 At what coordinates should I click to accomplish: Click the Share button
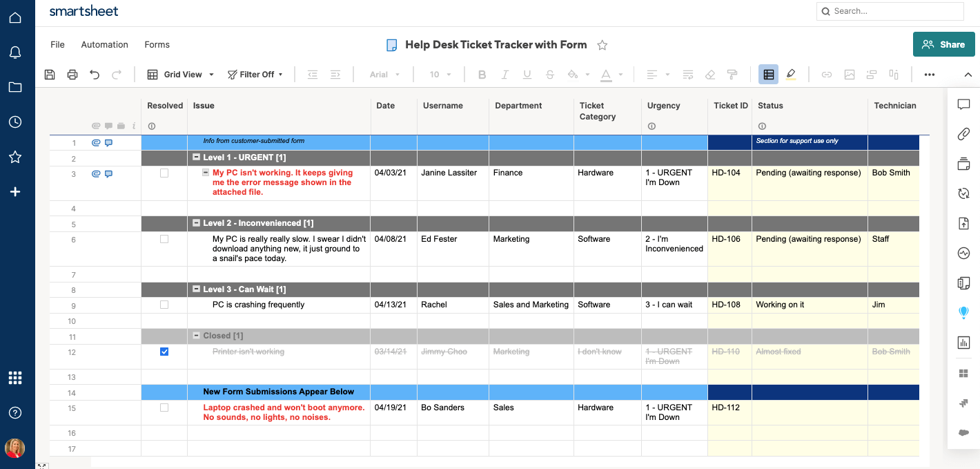[943, 44]
